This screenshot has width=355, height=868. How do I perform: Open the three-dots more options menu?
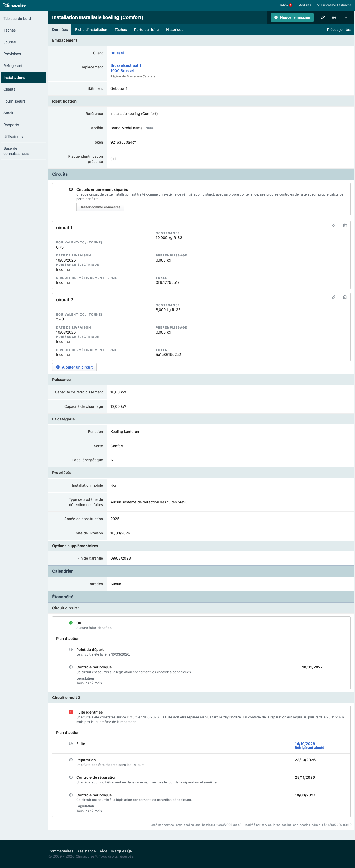click(345, 17)
